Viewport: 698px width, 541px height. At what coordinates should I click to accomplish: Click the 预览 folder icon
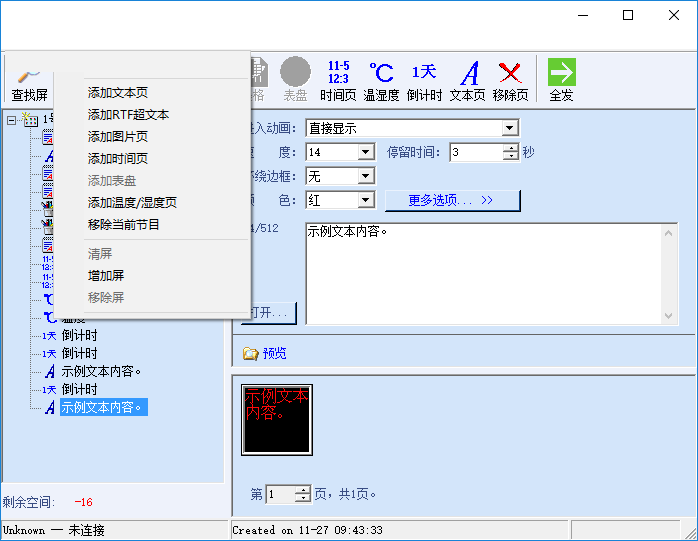(x=251, y=354)
